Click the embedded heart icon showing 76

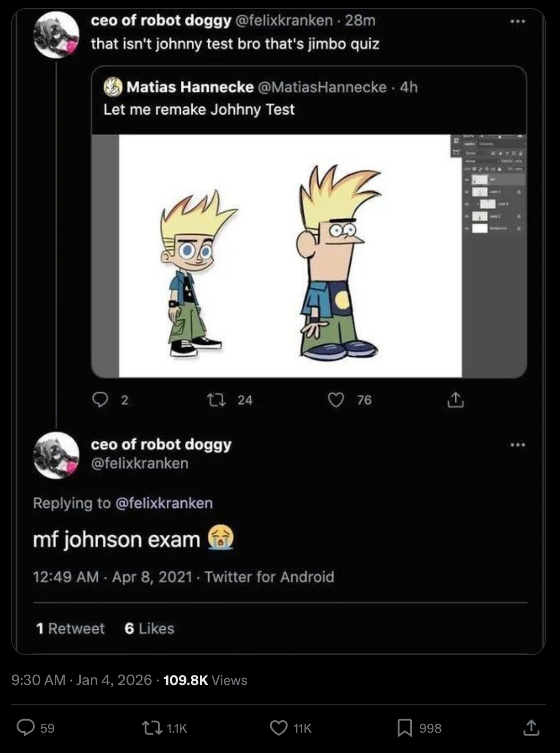click(x=335, y=400)
